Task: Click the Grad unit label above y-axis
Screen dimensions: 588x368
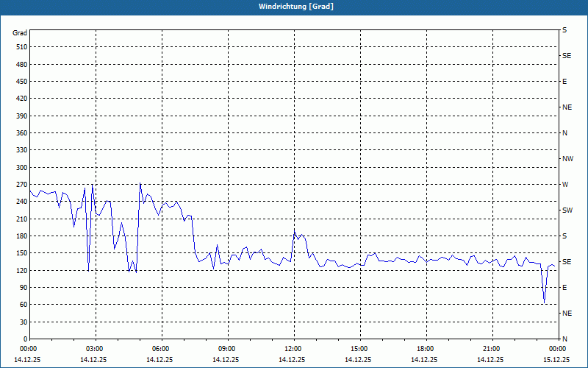Action: pos(20,33)
